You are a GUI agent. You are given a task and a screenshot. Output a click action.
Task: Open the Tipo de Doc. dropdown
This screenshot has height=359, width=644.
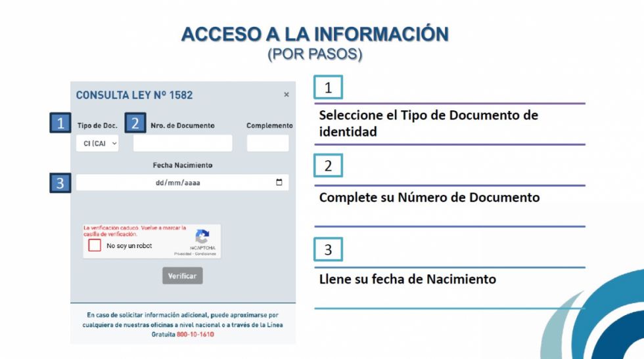[x=97, y=143]
